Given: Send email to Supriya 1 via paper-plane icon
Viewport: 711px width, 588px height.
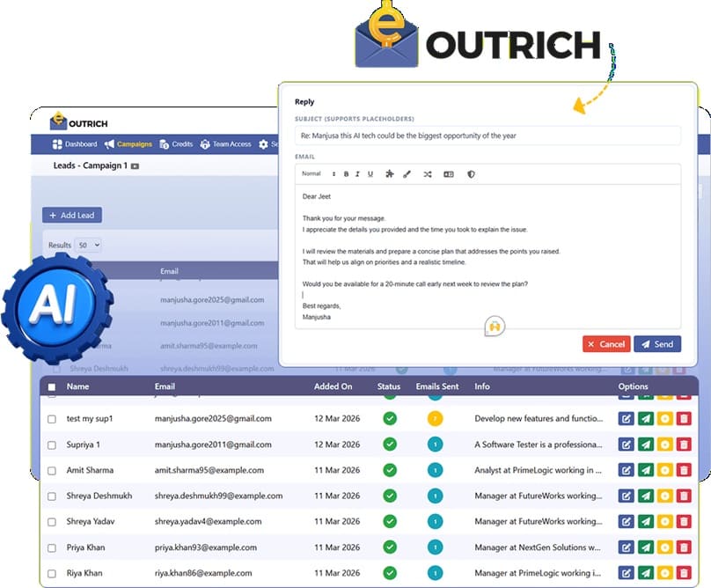Looking at the screenshot, I should [x=645, y=445].
